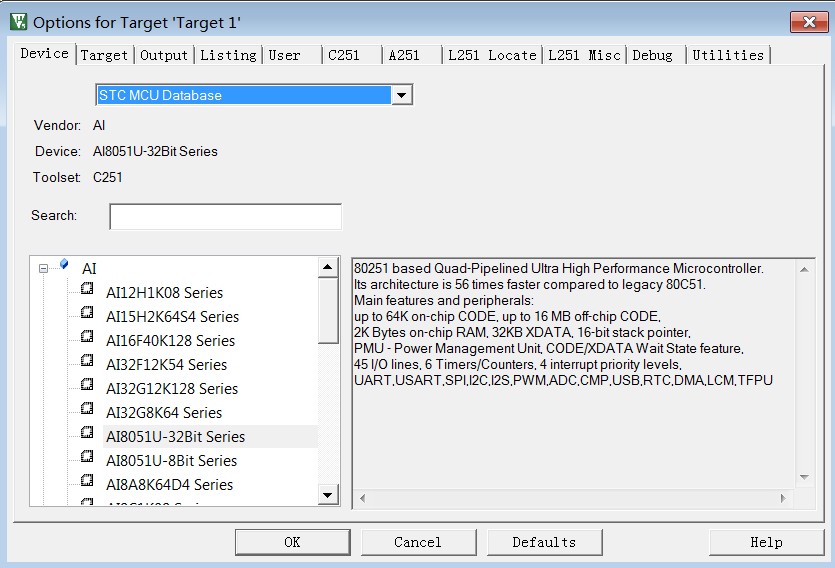
Task: Click the device list scrollbar thumb
Action: (328, 310)
